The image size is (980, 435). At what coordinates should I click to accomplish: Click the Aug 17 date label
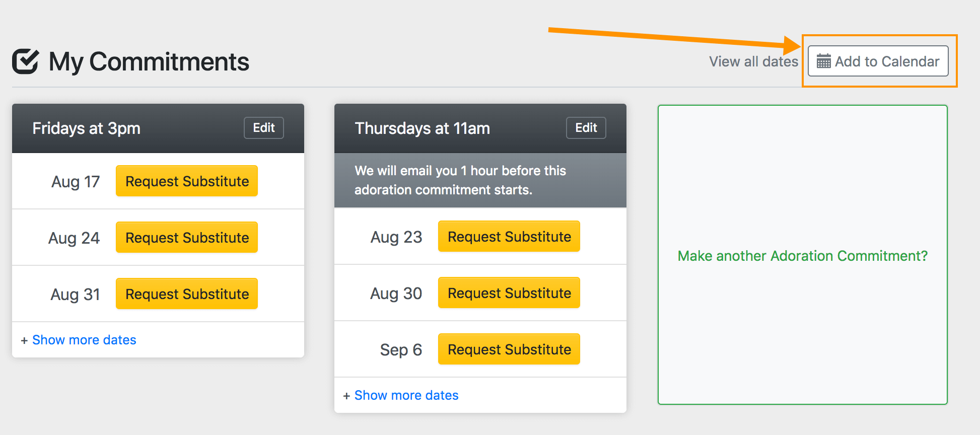[x=76, y=182]
